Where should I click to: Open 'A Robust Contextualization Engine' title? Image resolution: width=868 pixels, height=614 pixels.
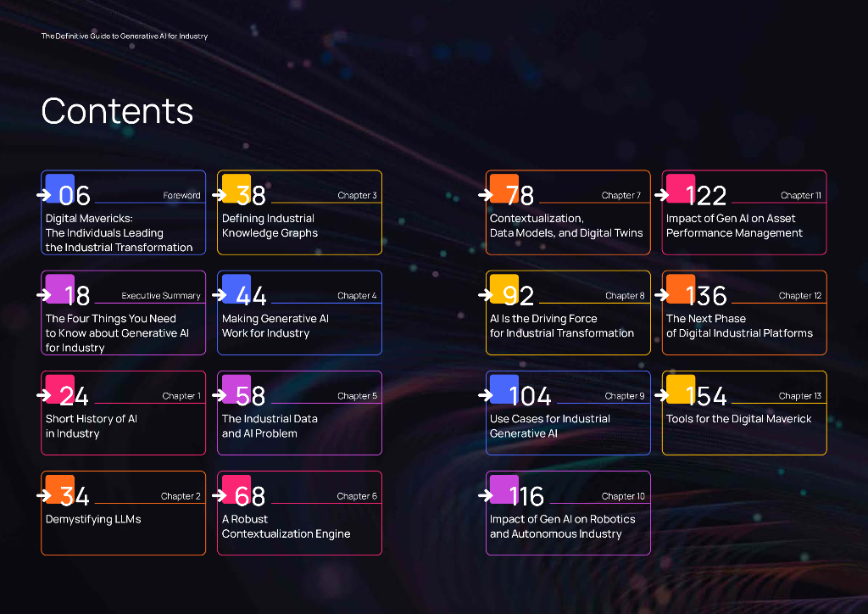(x=287, y=527)
